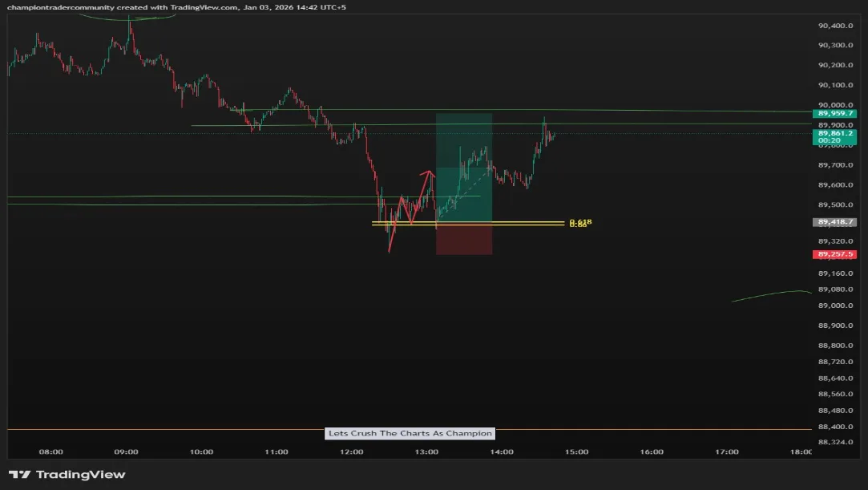Click the green 89,959.7 price label

coord(835,114)
